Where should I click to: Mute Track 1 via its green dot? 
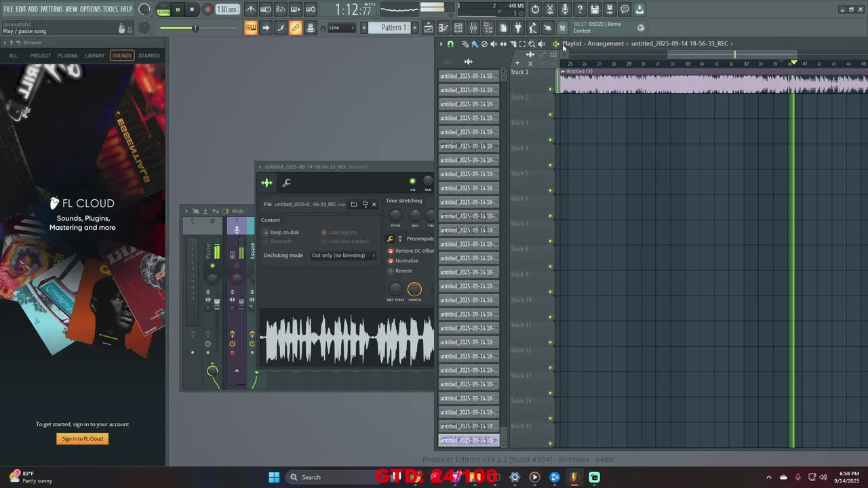tap(551, 89)
